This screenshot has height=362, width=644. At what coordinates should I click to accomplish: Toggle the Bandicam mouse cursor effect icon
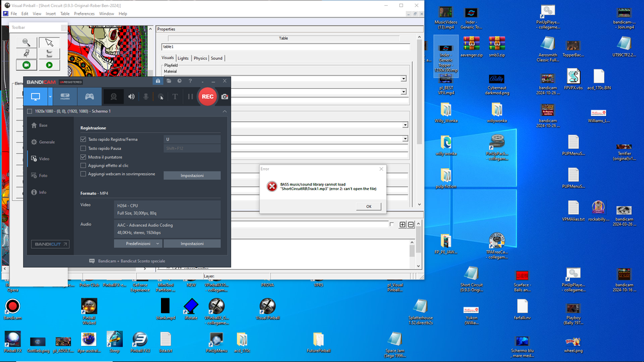click(160, 97)
